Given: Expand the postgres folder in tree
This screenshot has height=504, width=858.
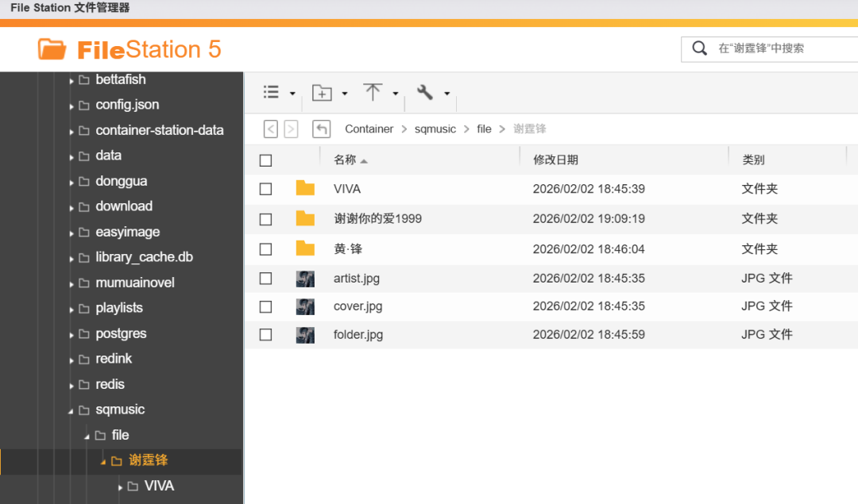Looking at the screenshot, I should (71, 335).
